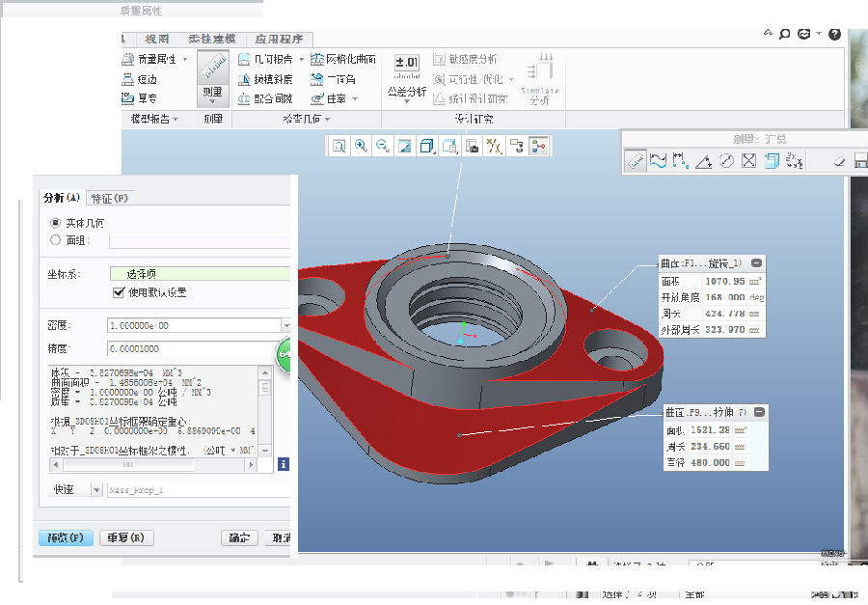Select the 实体几何 radio button
This screenshot has height=605, width=868.
tap(56, 222)
